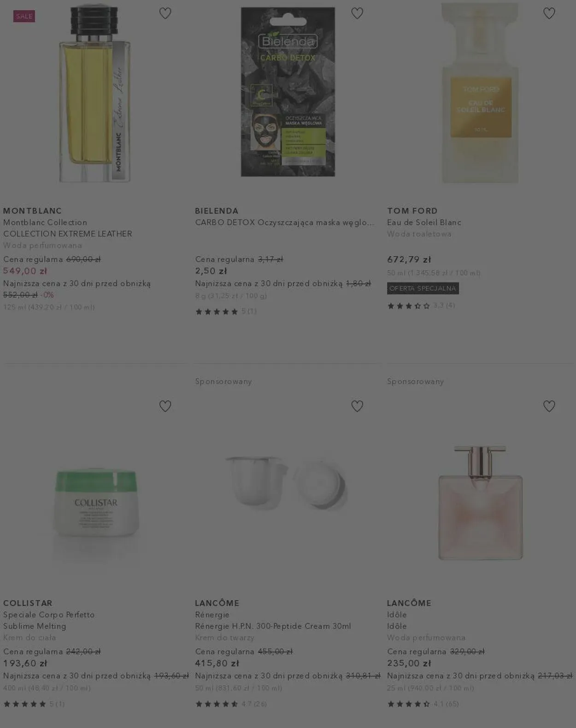This screenshot has width=576, height=728.
Task: Select the TOM FORD brand name
Action: 412,211
